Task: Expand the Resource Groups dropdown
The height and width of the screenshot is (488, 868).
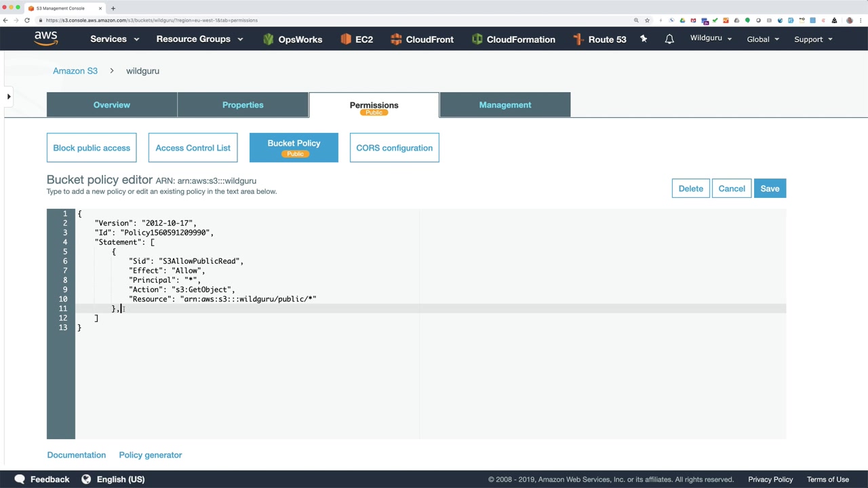Action: point(199,39)
